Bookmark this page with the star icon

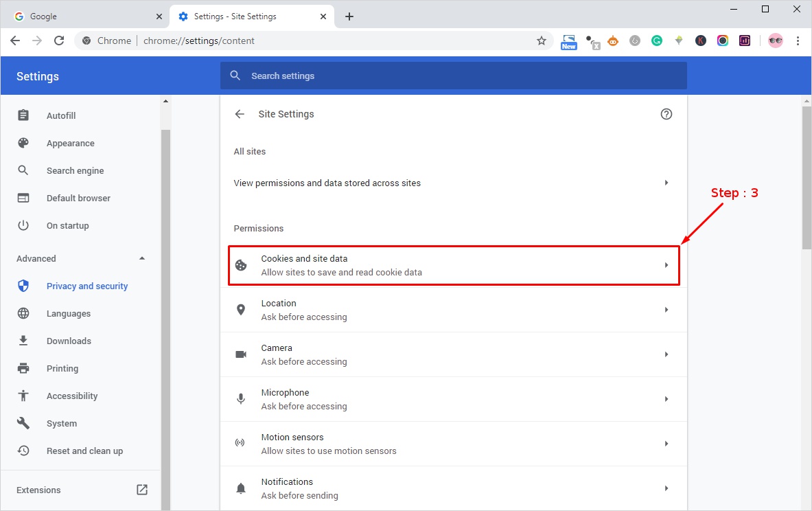542,41
